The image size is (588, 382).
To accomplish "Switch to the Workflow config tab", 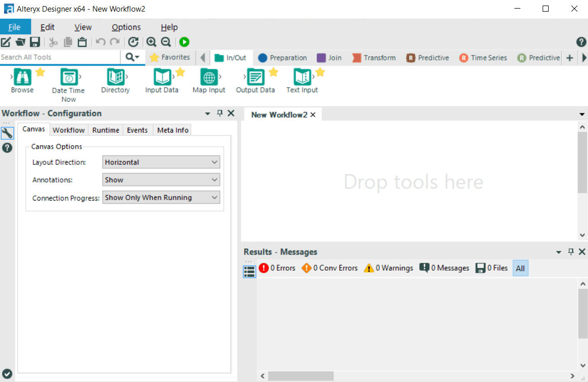I will (x=69, y=130).
